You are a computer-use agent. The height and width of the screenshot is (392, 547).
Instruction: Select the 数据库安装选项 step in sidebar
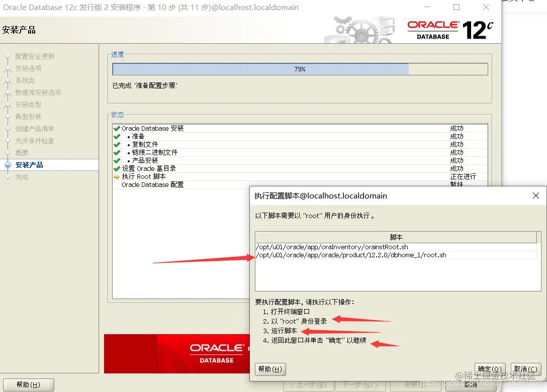coord(38,92)
